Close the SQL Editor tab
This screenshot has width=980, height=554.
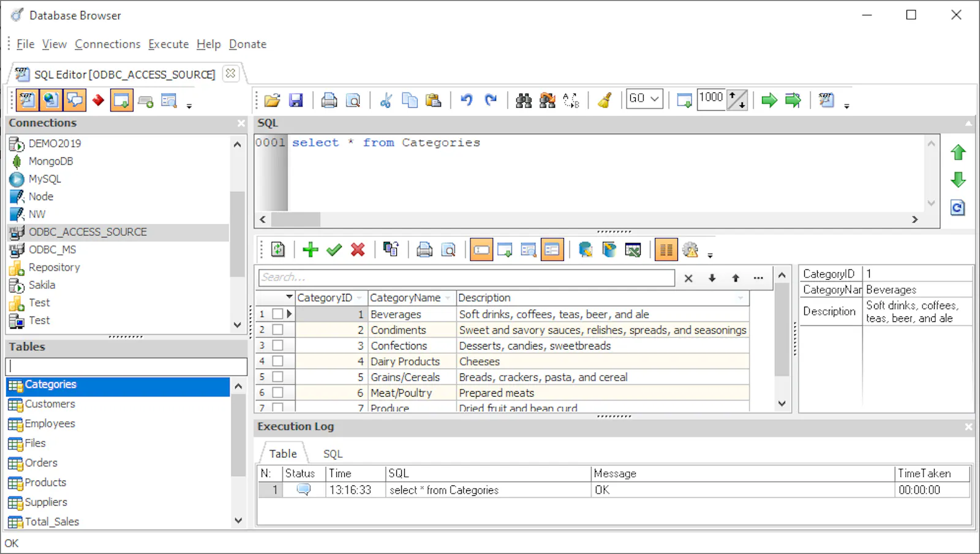(x=230, y=73)
